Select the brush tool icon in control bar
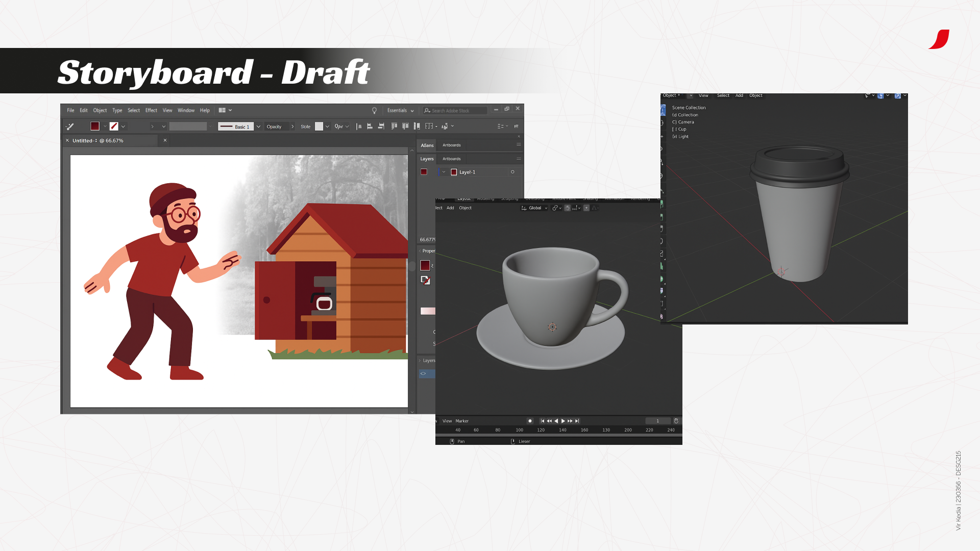This screenshot has height=551, width=980. coord(70,127)
